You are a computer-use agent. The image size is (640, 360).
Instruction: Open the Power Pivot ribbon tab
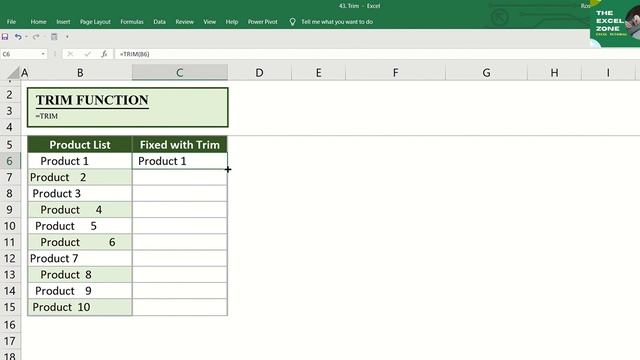[262, 22]
